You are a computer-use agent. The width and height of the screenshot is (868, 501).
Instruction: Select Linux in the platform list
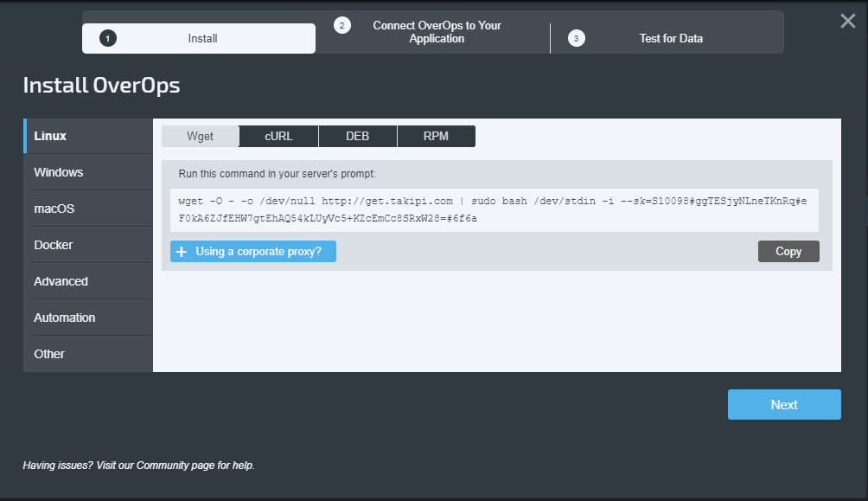coord(88,136)
